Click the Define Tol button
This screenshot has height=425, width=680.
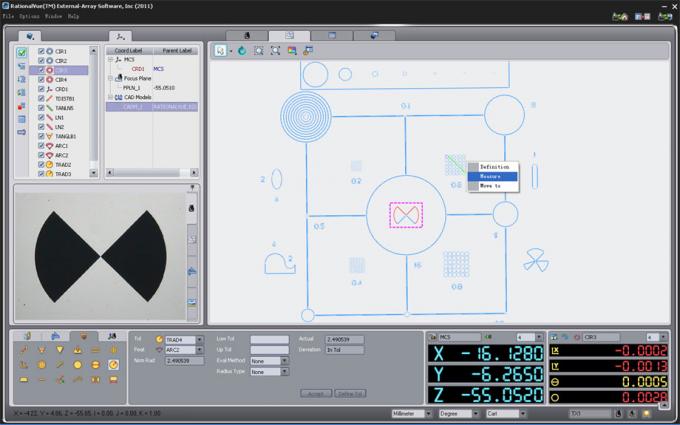coord(350,394)
